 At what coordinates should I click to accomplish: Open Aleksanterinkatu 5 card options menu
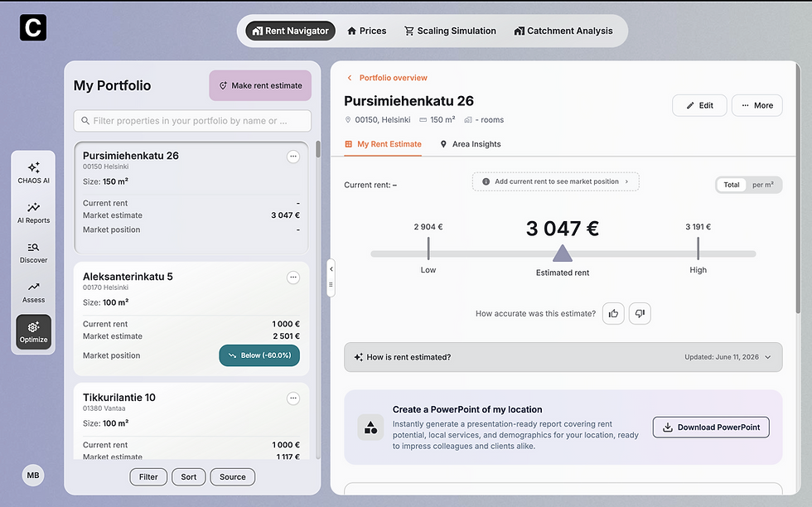(x=293, y=278)
